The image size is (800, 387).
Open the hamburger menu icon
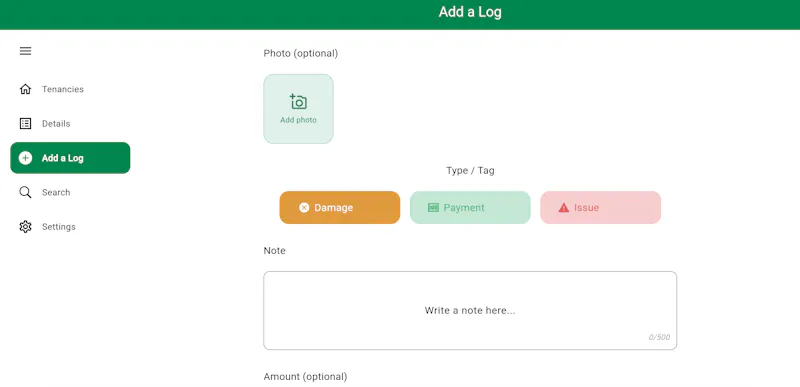[26, 51]
